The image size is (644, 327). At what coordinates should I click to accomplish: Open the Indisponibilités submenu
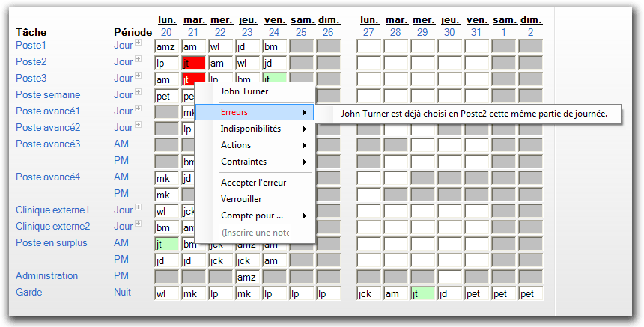tap(255, 129)
